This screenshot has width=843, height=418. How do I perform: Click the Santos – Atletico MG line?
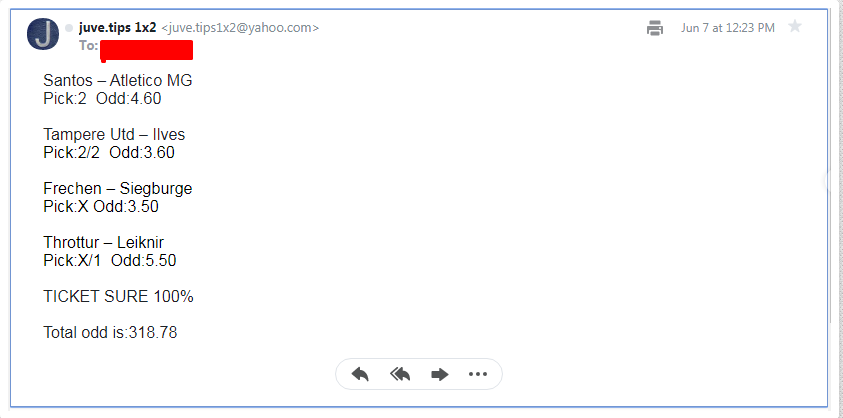[x=118, y=81]
